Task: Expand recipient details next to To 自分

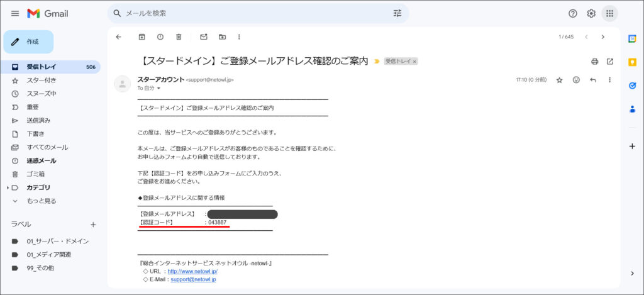Action: (x=158, y=88)
